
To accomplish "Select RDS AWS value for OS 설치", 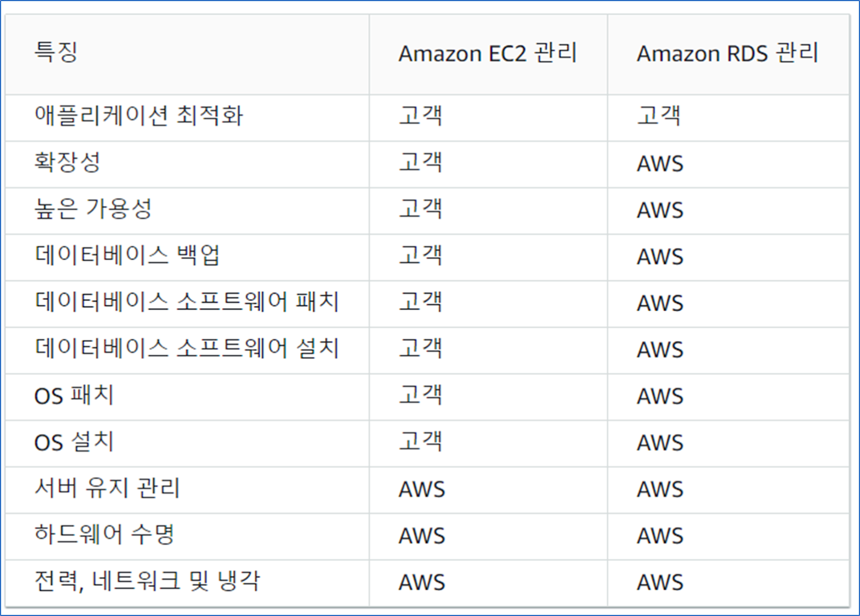I will click(x=660, y=443).
